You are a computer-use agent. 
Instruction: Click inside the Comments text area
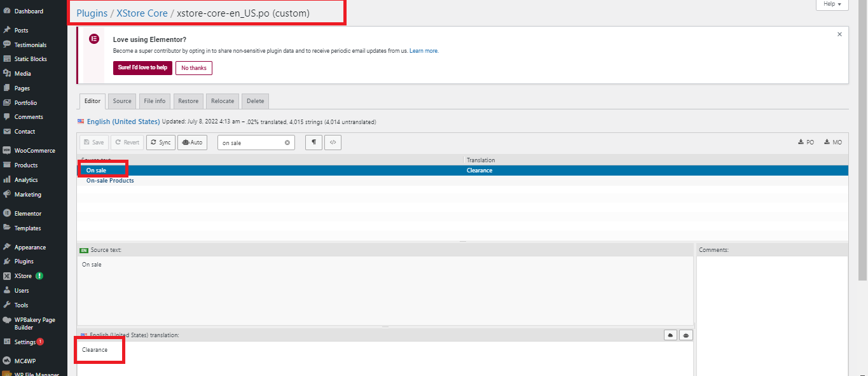[x=772, y=316]
